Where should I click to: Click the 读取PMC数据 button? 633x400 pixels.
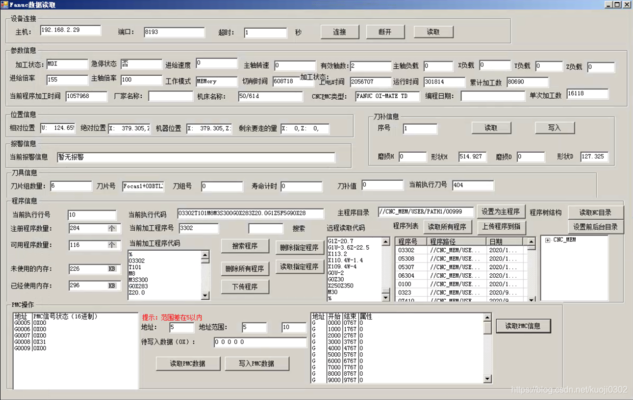click(x=187, y=360)
